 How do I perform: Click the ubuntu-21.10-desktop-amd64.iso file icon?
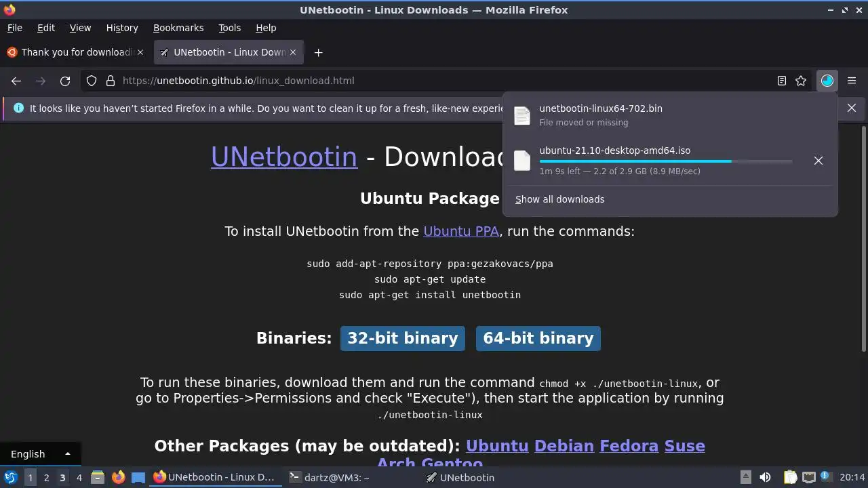[522, 161]
